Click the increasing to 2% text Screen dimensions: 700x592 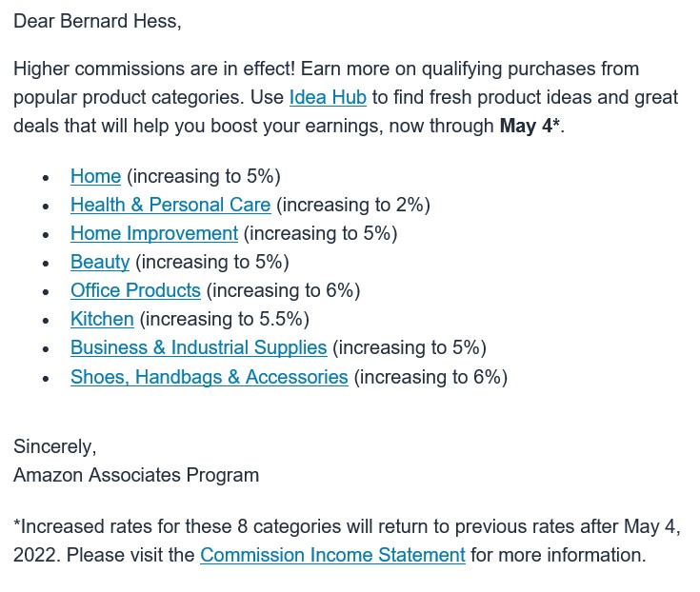click(x=353, y=206)
